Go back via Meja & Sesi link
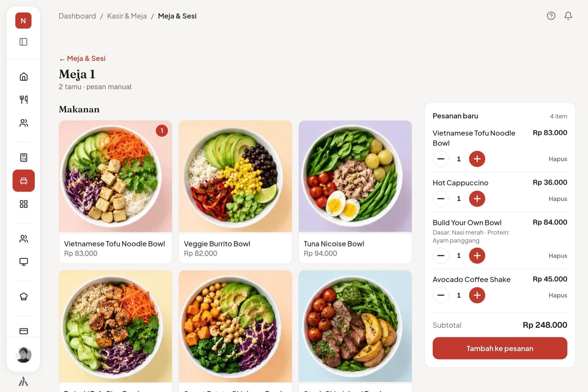 pos(82,58)
